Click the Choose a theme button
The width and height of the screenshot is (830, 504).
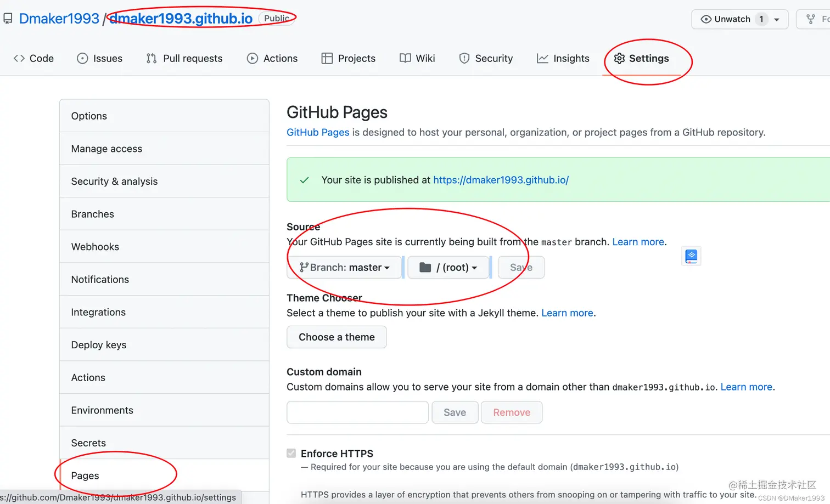(x=337, y=337)
